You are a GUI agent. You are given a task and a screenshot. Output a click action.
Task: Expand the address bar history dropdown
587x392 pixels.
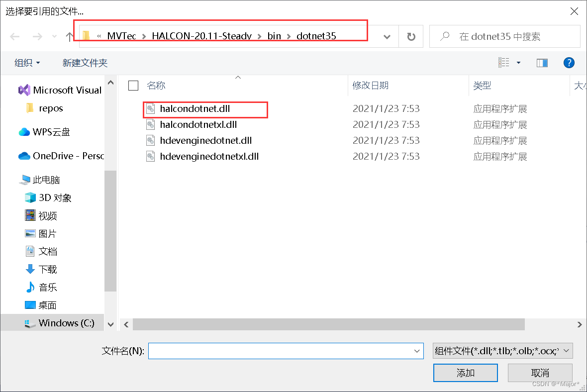click(387, 36)
